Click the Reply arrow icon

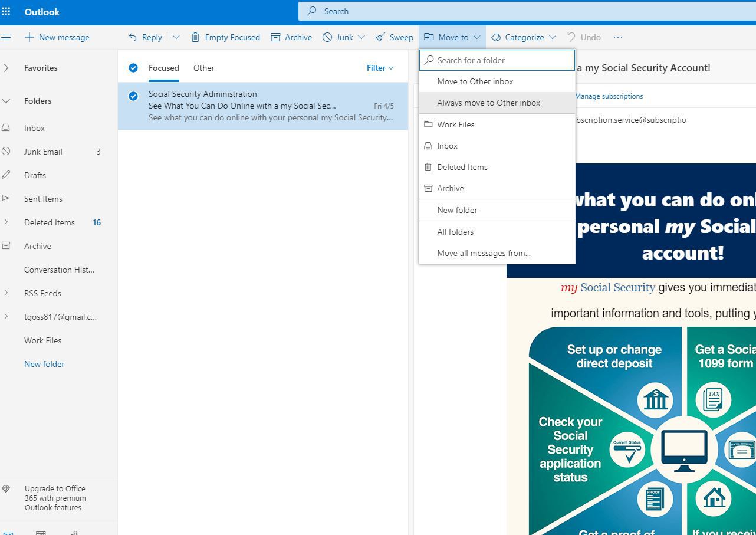click(x=133, y=37)
